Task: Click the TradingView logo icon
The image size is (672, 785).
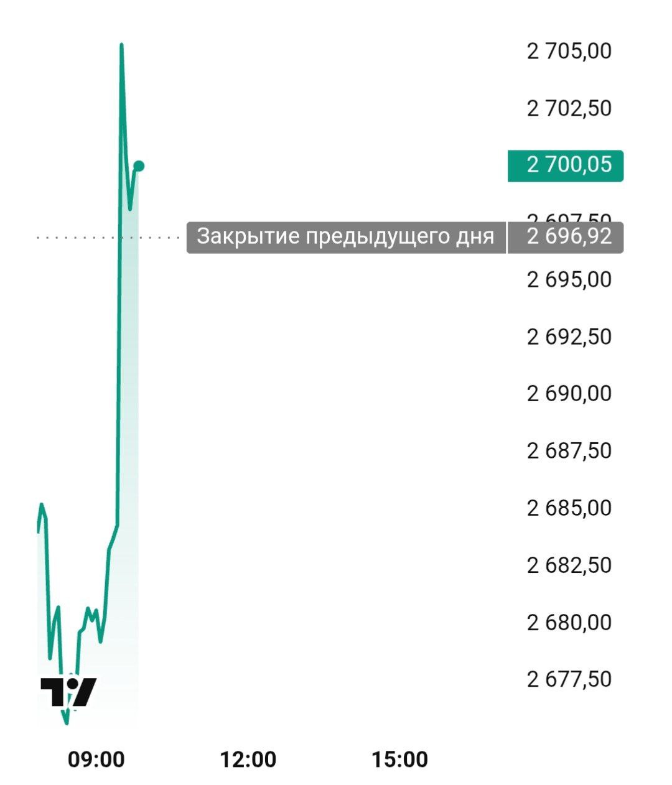Action: (x=68, y=691)
